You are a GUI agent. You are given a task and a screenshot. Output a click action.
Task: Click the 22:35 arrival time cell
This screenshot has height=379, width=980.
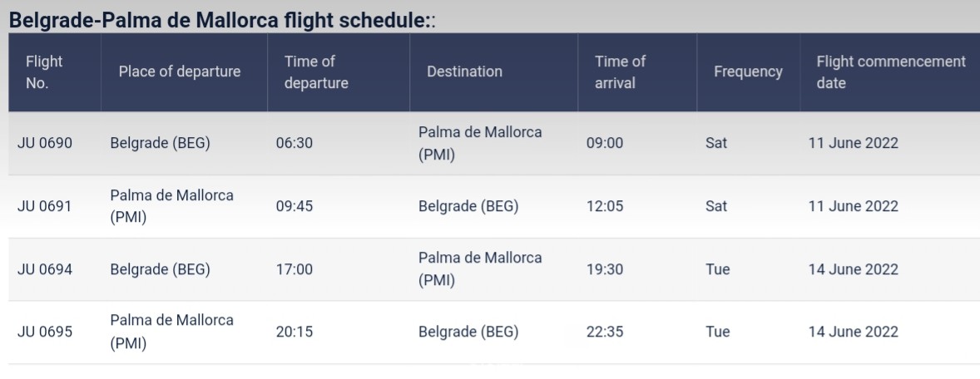point(604,332)
